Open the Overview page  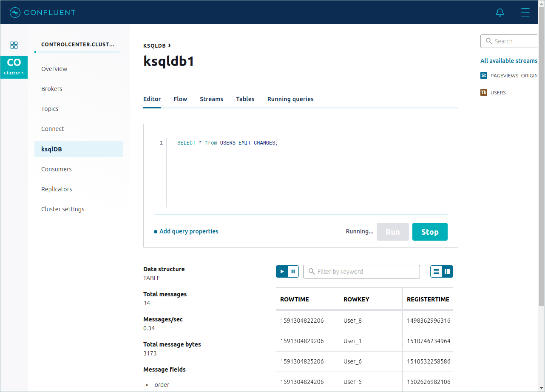(54, 69)
